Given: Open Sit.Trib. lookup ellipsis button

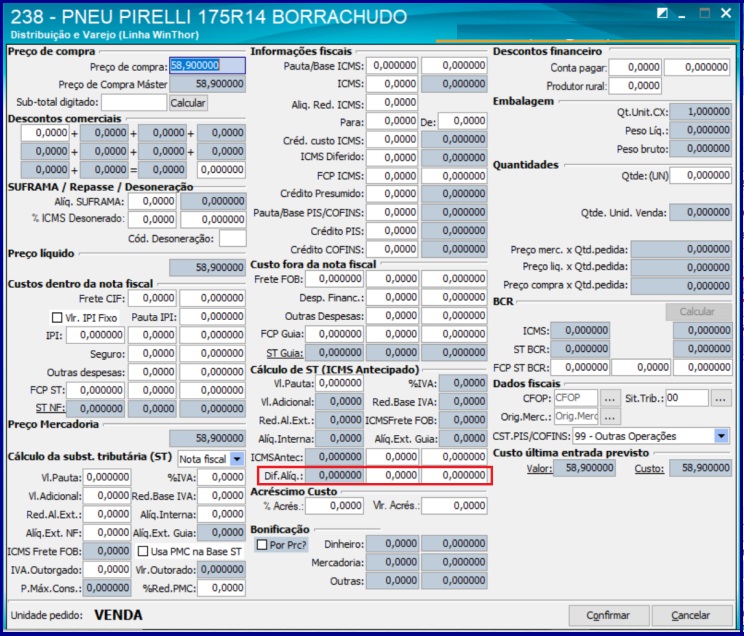Looking at the screenshot, I should click(x=720, y=399).
